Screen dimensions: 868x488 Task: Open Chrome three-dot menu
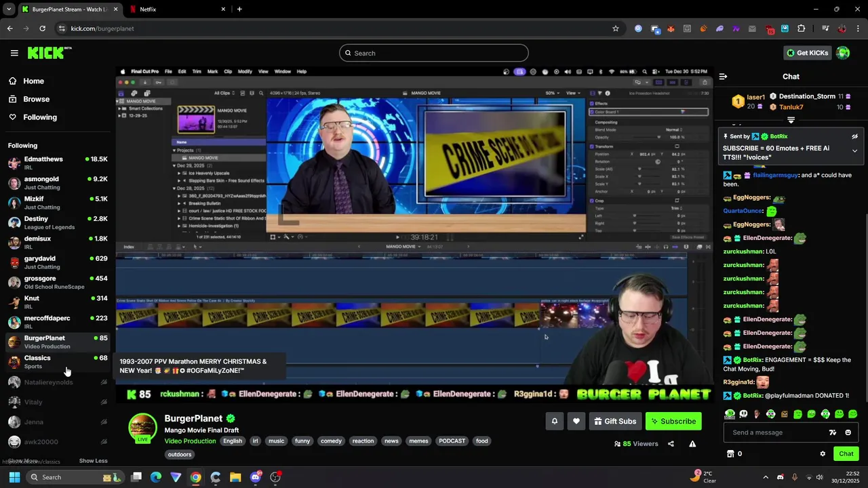pyautogui.click(x=858, y=28)
